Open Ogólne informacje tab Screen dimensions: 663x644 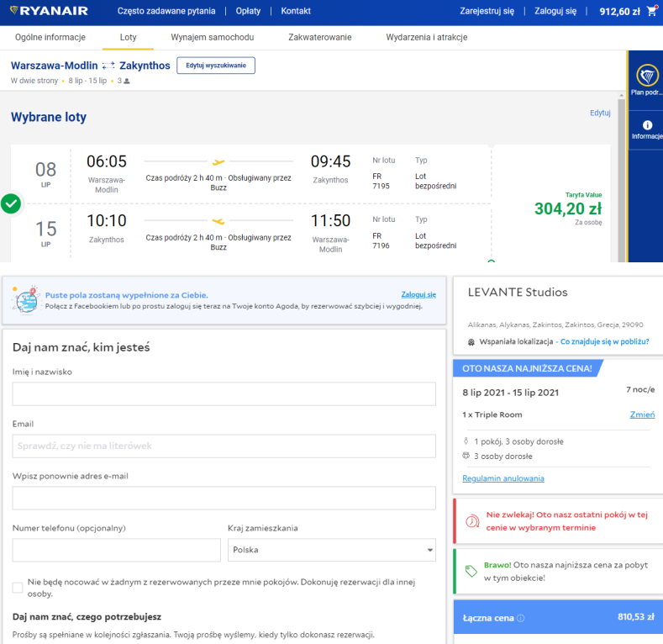pos(50,37)
